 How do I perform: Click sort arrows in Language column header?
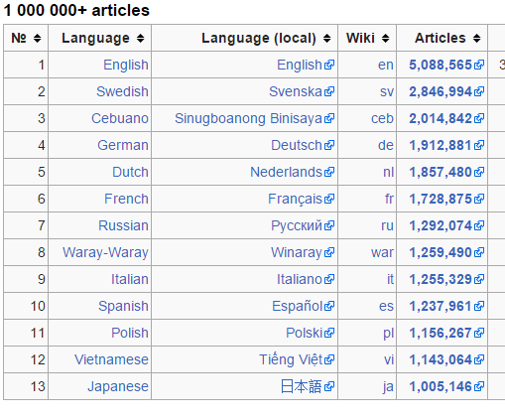pyautogui.click(x=141, y=38)
